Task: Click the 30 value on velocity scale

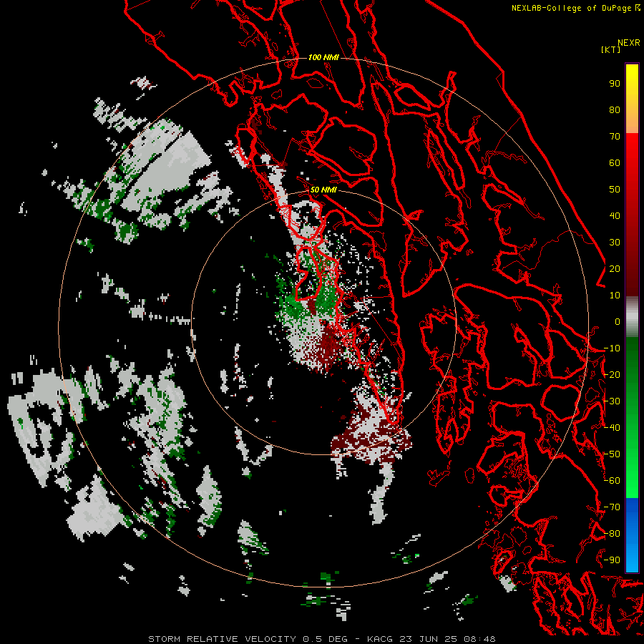Action: click(615, 243)
